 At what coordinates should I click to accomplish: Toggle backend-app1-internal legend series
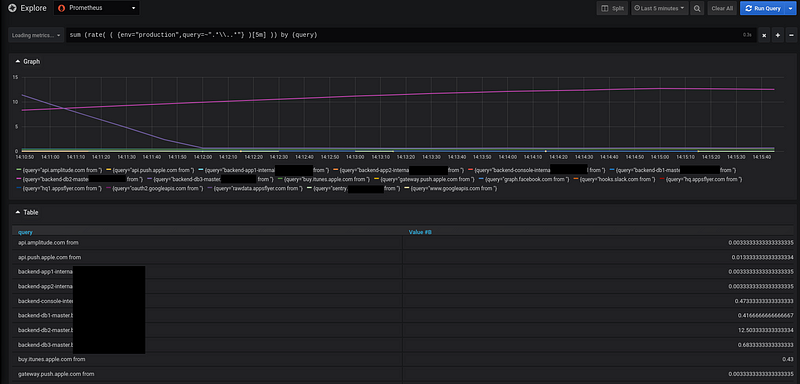265,169
